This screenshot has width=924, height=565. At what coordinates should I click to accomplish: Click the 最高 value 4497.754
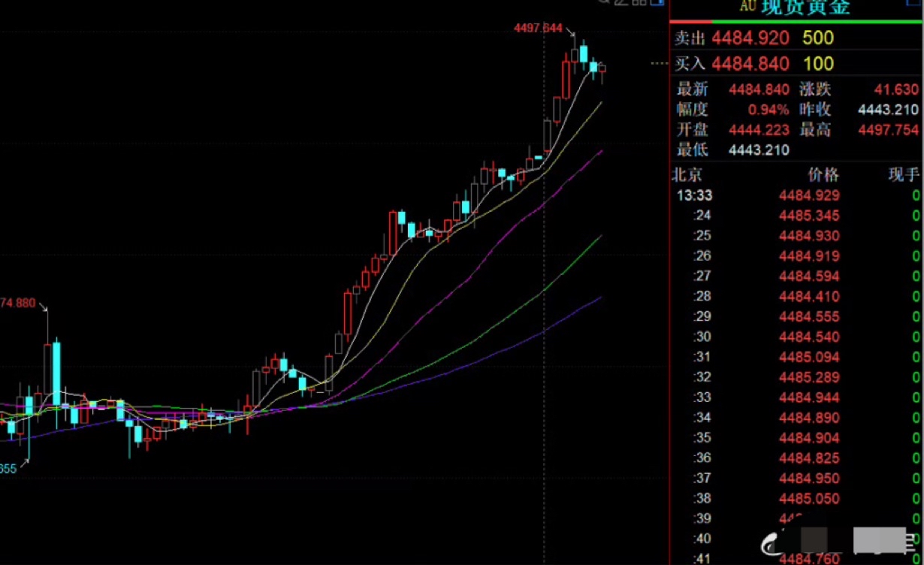click(888, 130)
